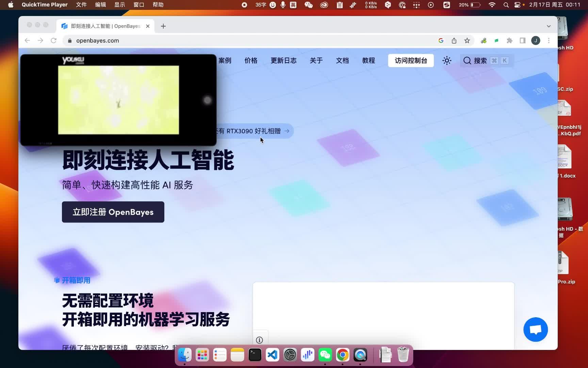
Task: Open the 窗口 menu in menu bar
Action: (x=139, y=5)
